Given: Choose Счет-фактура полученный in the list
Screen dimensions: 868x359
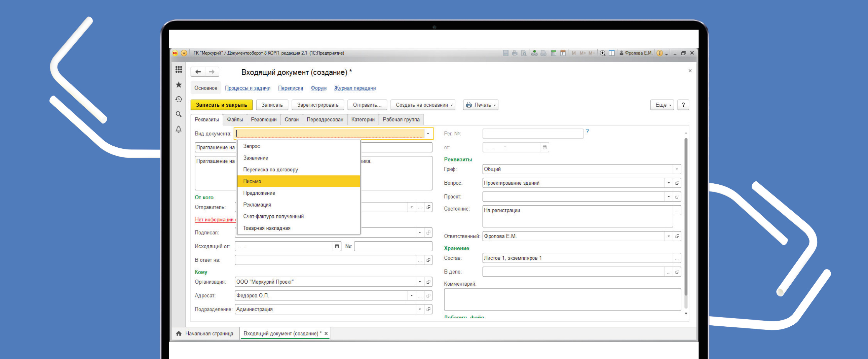Looking at the screenshot, I should point(299,216).
